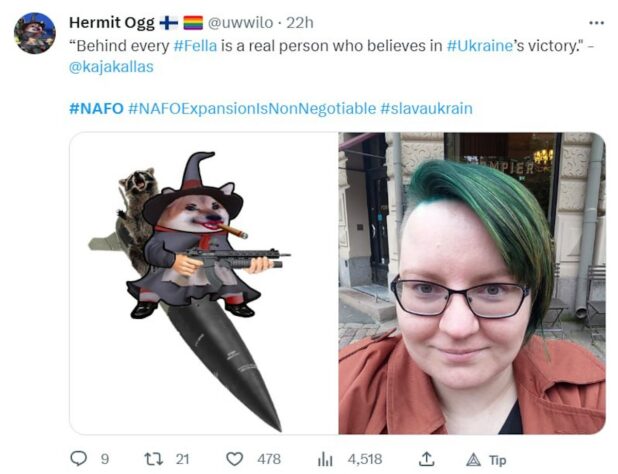Open #NAFOExpansionIsNonNegotiable hashtag
This screenshot has width=618, height=474.
[252, 108]
